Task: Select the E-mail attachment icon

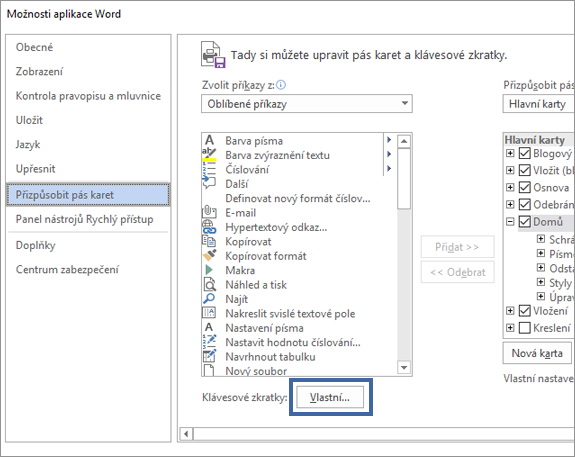Action: 209,212
